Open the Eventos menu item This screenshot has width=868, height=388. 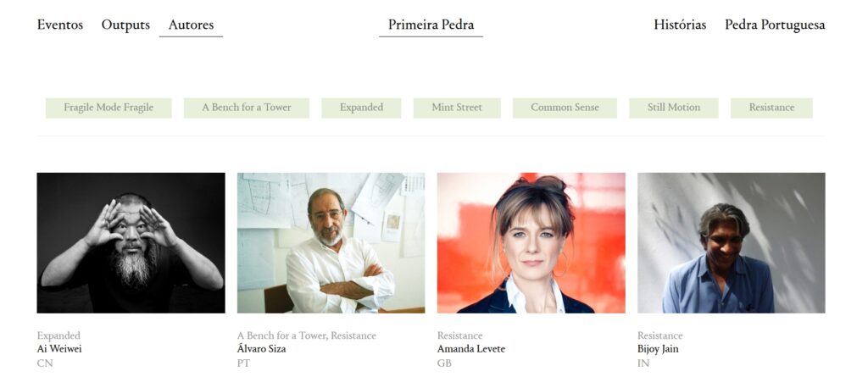click(60, 25)
